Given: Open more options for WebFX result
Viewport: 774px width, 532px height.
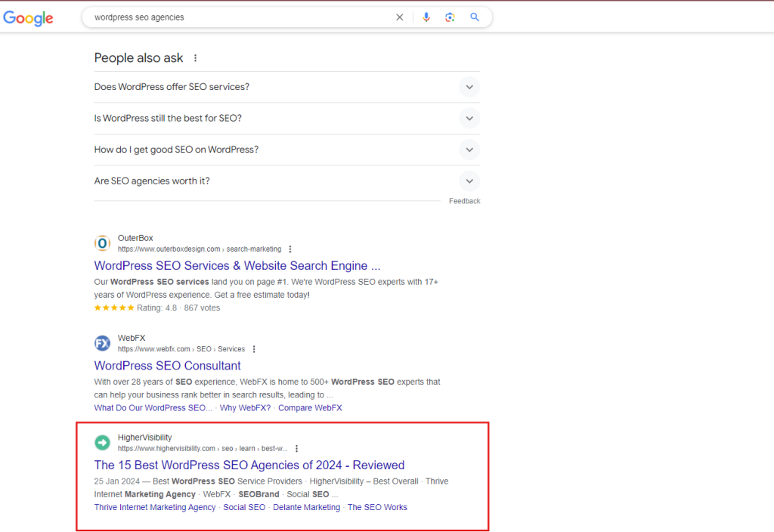Looking at the screenshot, I should click(x=254, y=349).
